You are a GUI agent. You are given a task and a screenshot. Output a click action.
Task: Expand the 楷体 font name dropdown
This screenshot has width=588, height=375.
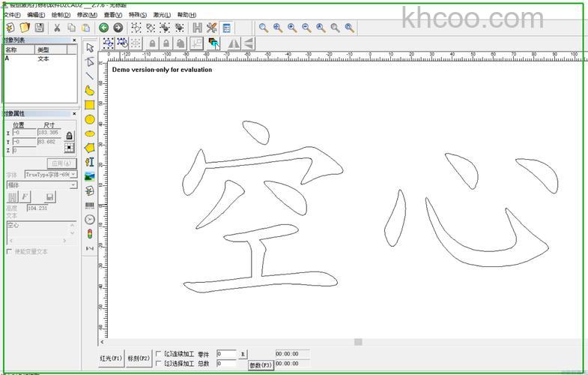[x=41, y=184]
